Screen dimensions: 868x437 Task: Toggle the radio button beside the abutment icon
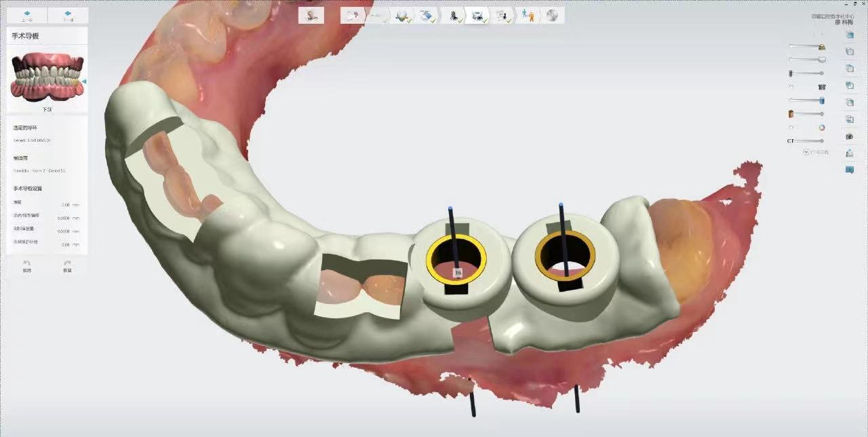pyautogui.click(x=791, y=87)
